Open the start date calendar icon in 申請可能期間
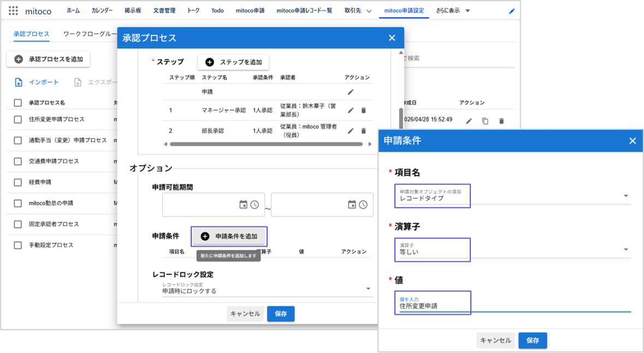Screen dimensions: 644x353 243,205
